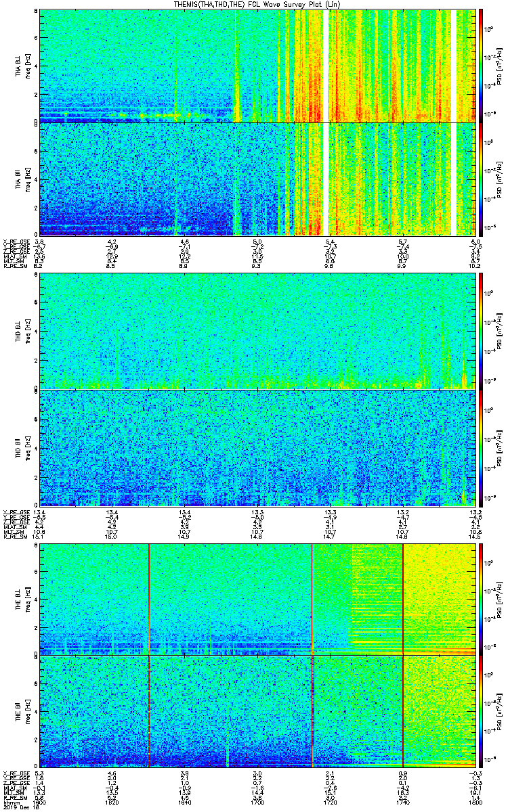Select the THE B-parallel spectrogram panel

click(x=257, y=710)
